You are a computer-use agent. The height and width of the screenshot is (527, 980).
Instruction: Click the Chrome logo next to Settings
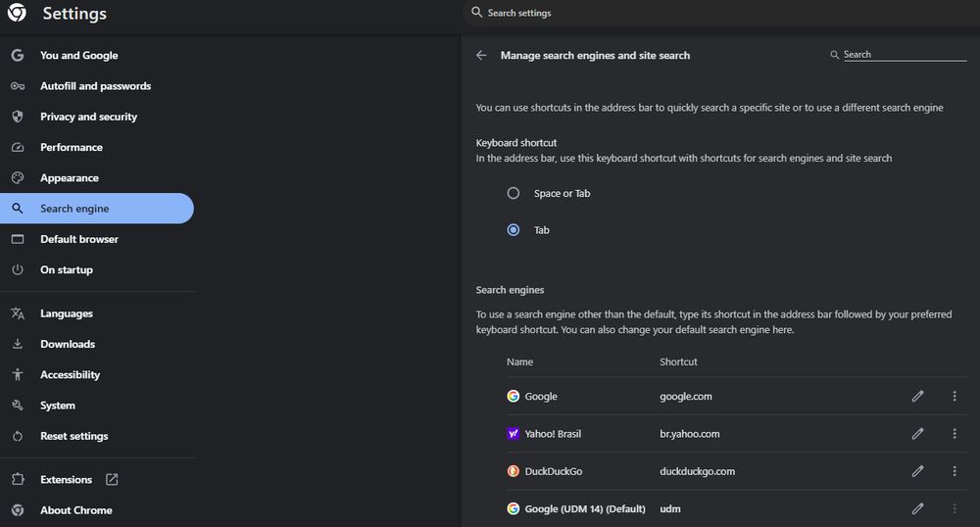click(18, 14)
